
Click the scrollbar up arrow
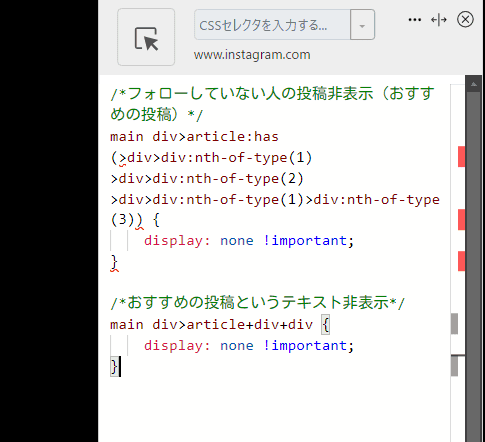(x=473, y=84)
